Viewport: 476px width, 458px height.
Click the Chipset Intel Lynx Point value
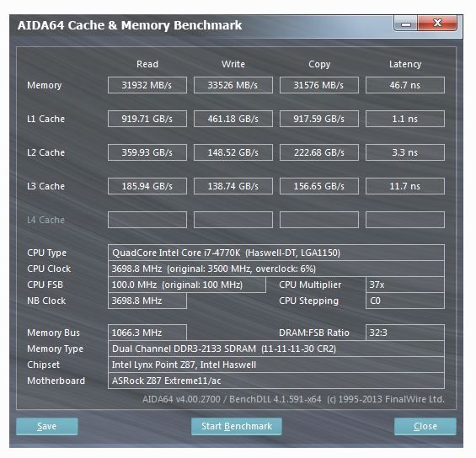276,365
